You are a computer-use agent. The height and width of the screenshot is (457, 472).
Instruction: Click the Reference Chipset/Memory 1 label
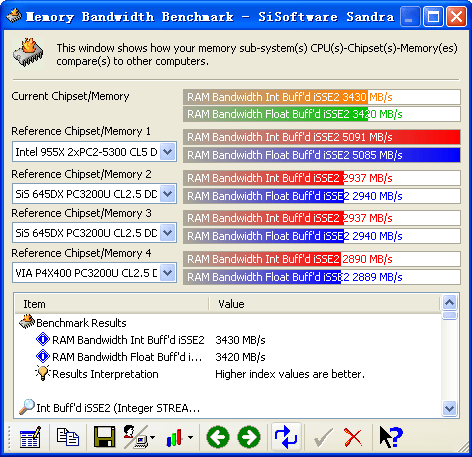(x=81, y=131)
